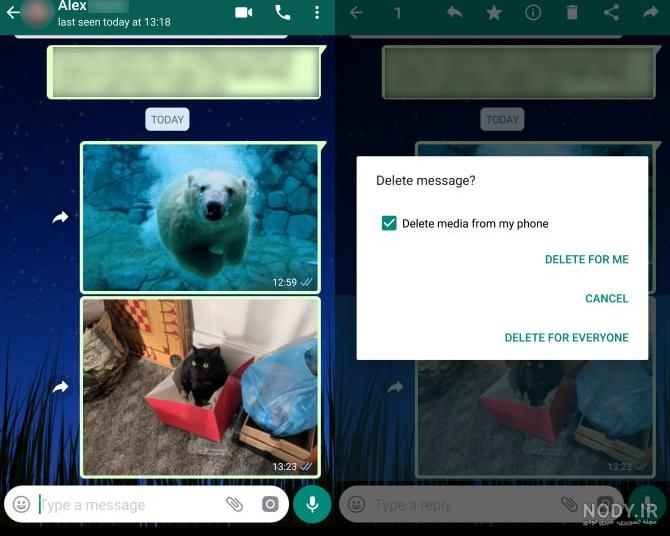Tap the trash delete icon
670x536 pixels.
(572, 13)
